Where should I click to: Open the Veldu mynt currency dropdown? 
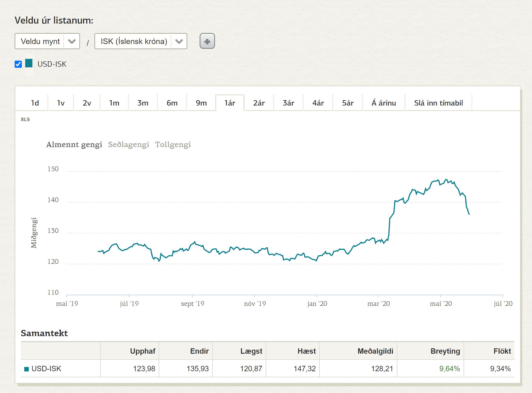click(47, 41)
